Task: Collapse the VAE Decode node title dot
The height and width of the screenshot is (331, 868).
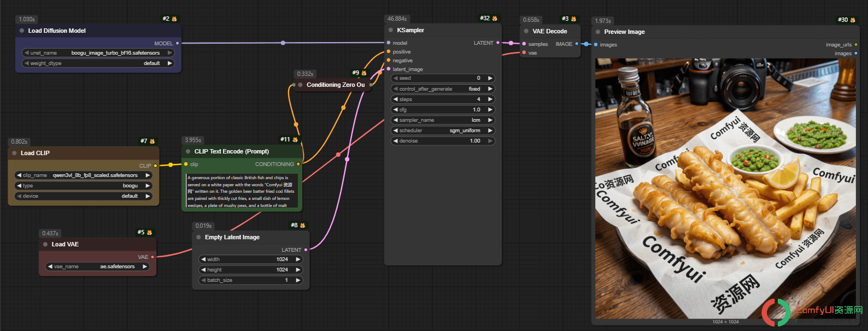Action: point(526,32)
